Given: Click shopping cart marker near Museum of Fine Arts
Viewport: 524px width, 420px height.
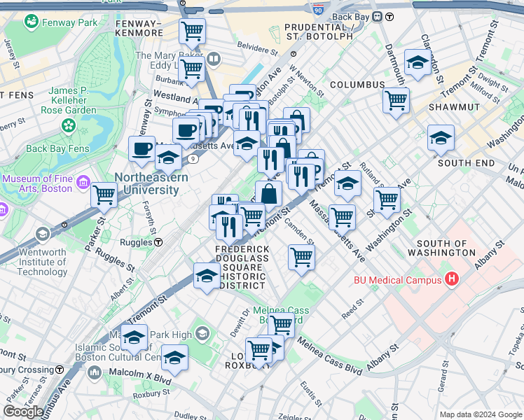Looking at the screenshot, I should 104,196.
